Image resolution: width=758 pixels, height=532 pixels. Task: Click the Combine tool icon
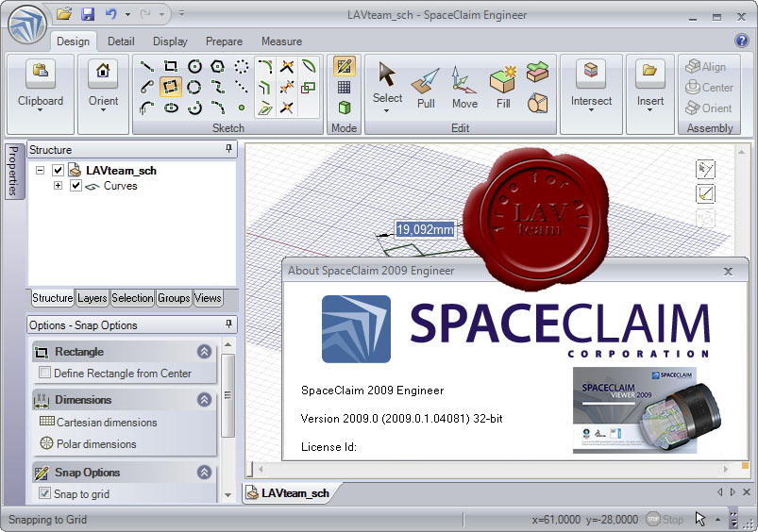click(x=537, y=72)
